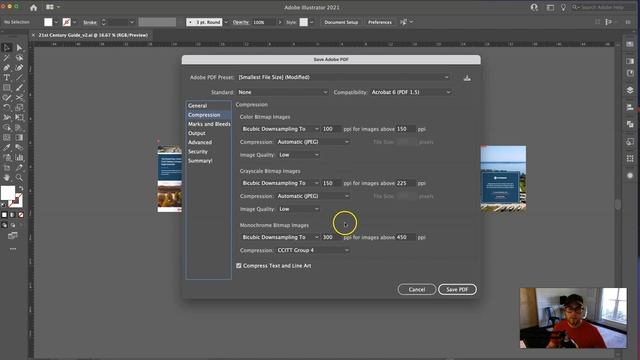
Task: Select the Free Transform tool
Action: [19, 118]
